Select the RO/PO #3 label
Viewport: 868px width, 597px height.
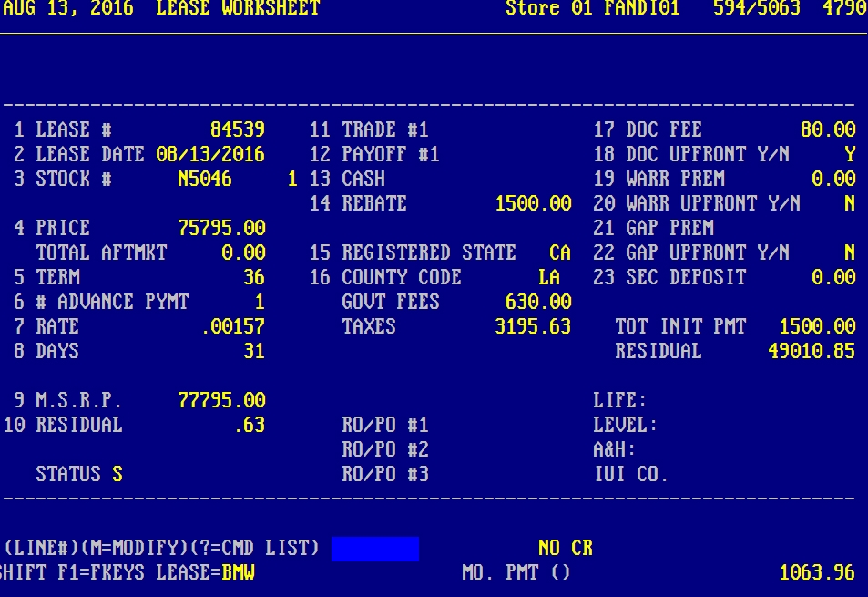tap(385, 474)
